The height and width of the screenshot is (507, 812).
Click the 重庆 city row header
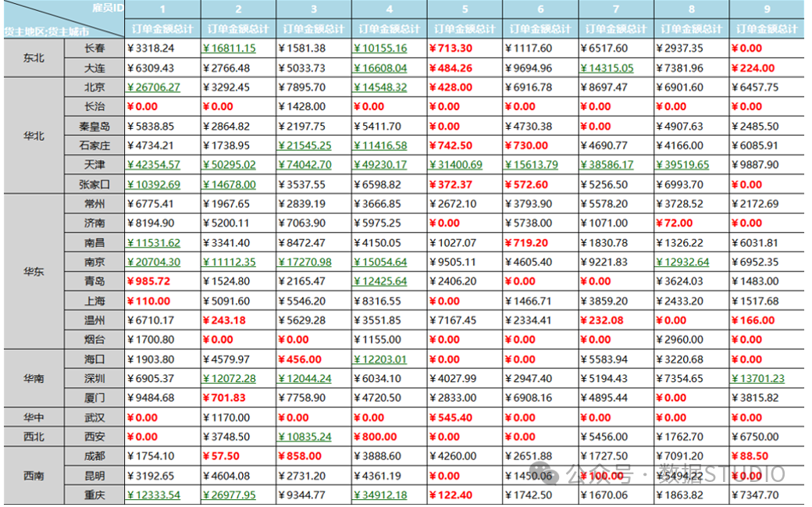94,495
